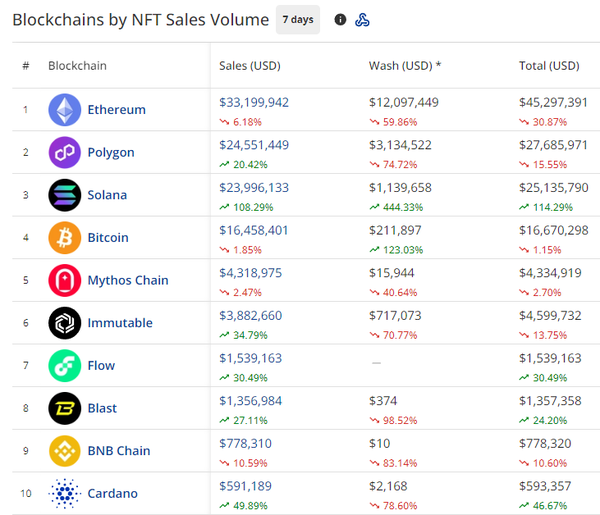Screen dimensions: 600x515
Task: Sort by Blockchain column header
Action: (x=77, y=66)
